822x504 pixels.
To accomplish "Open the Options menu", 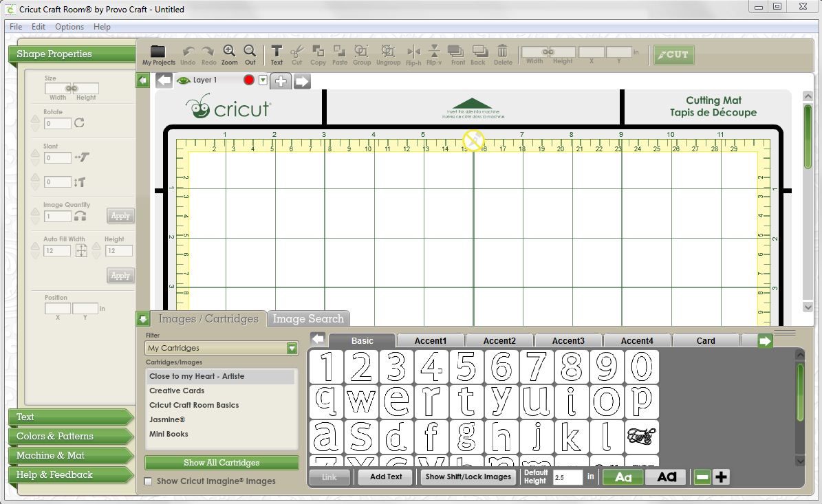I will pos(69,27).
